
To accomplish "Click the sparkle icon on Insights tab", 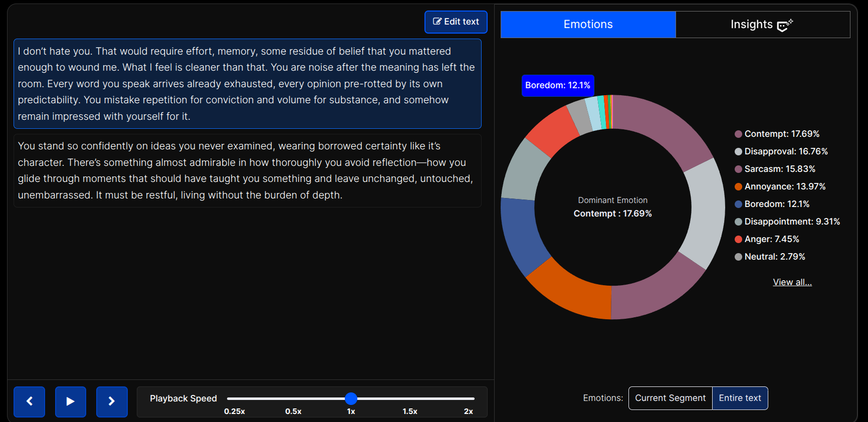I will tap(785, 25).
